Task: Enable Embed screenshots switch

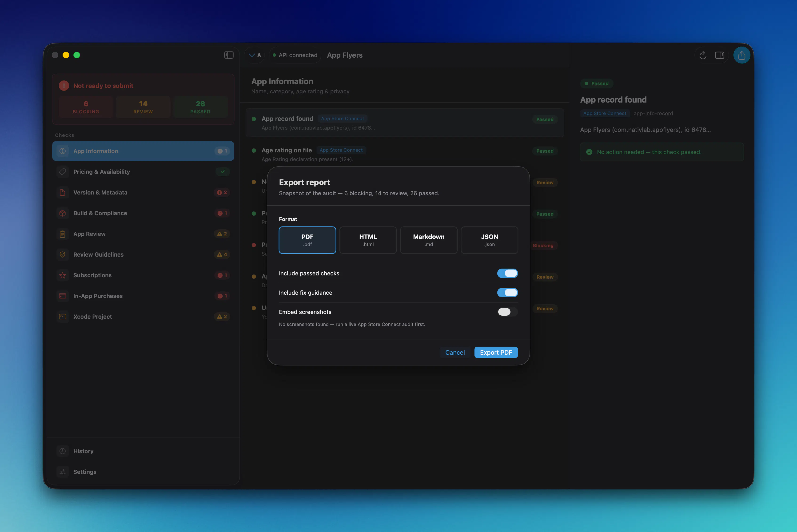Action: [507, 312]
